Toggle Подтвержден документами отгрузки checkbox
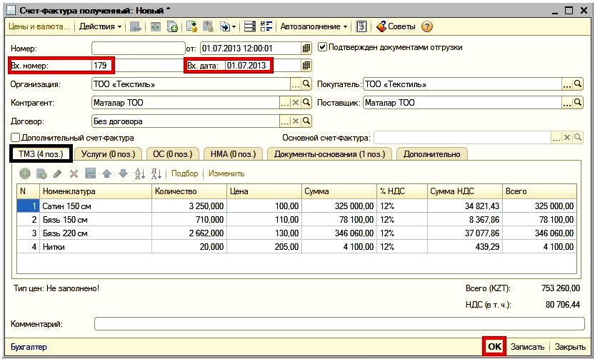The height and width of the screenshot is (364, 600). [323, 47]
